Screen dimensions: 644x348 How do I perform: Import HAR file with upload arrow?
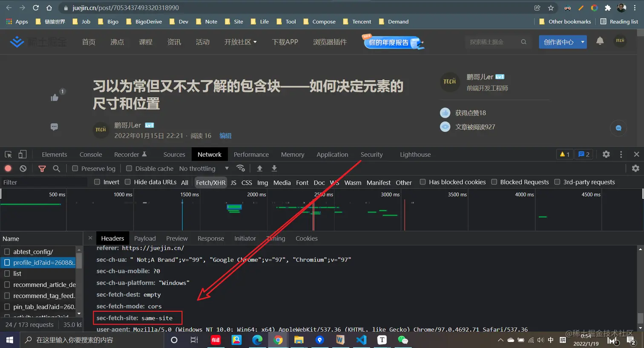tap(259, 168)
